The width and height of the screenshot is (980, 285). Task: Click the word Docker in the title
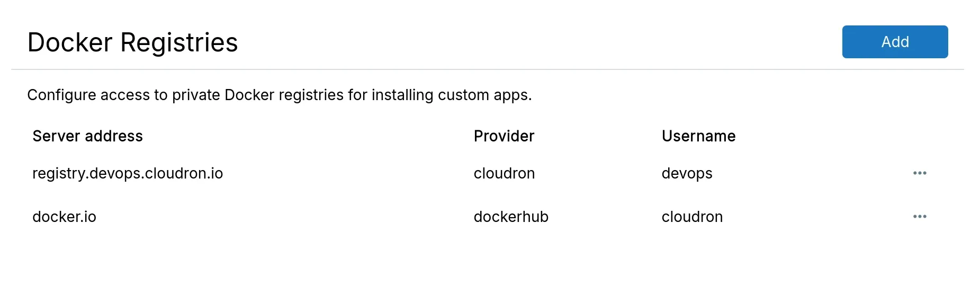click(x=70, y=42)
